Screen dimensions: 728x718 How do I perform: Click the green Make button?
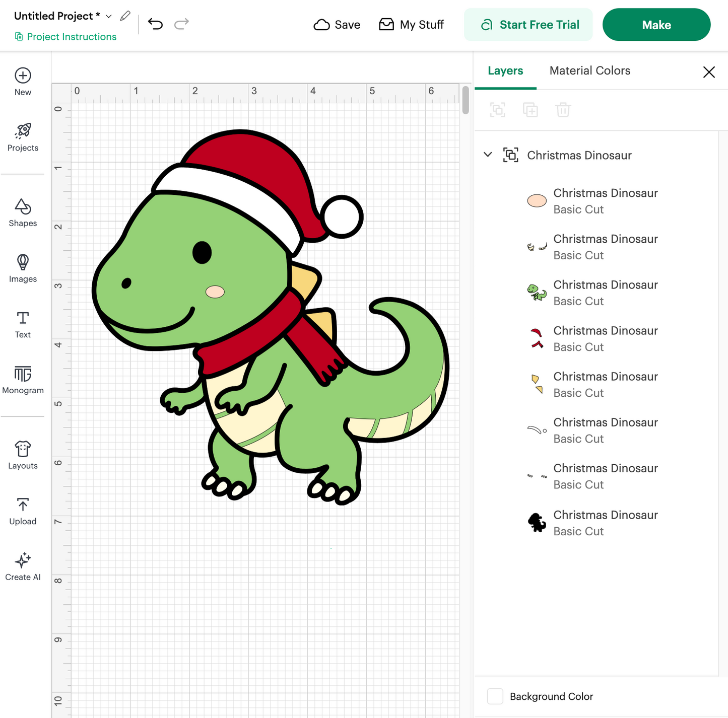[x=656, y=25]
